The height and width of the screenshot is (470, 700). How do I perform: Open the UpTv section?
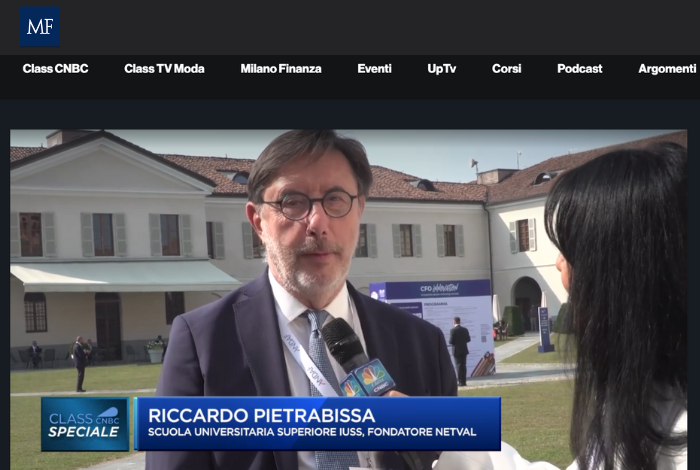click(442, 69)
